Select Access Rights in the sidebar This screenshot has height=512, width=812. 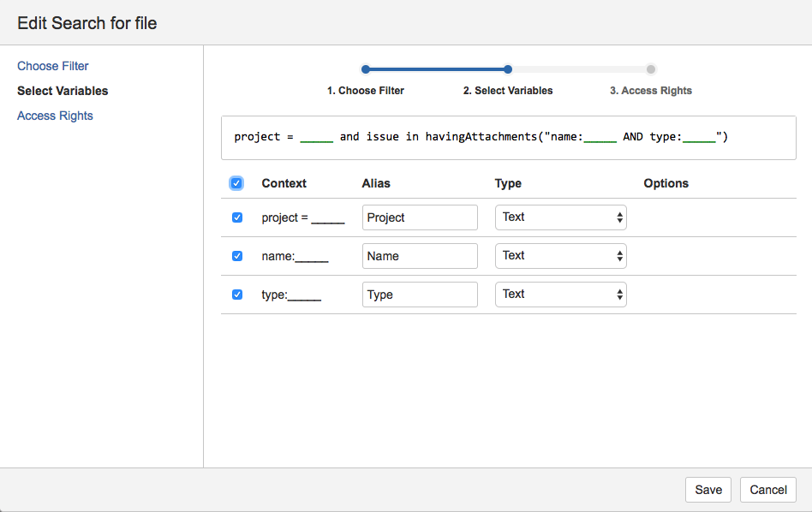pyautogui.click(x=55, y=116)
